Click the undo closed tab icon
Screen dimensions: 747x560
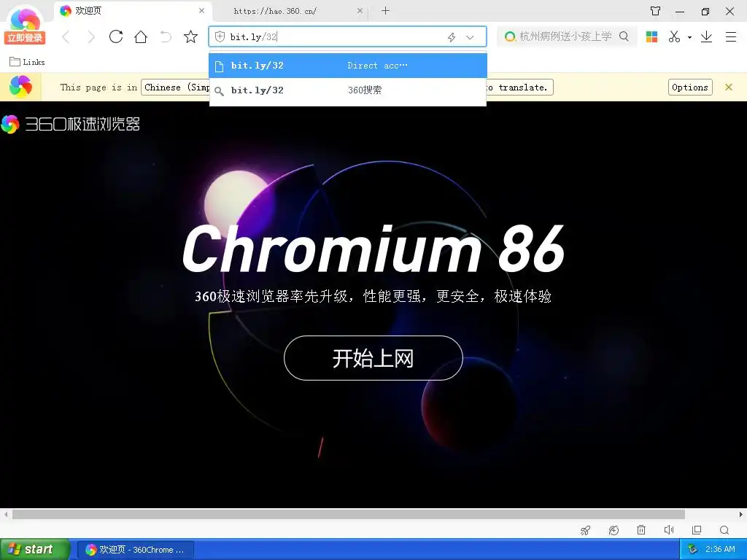point(166,36)
